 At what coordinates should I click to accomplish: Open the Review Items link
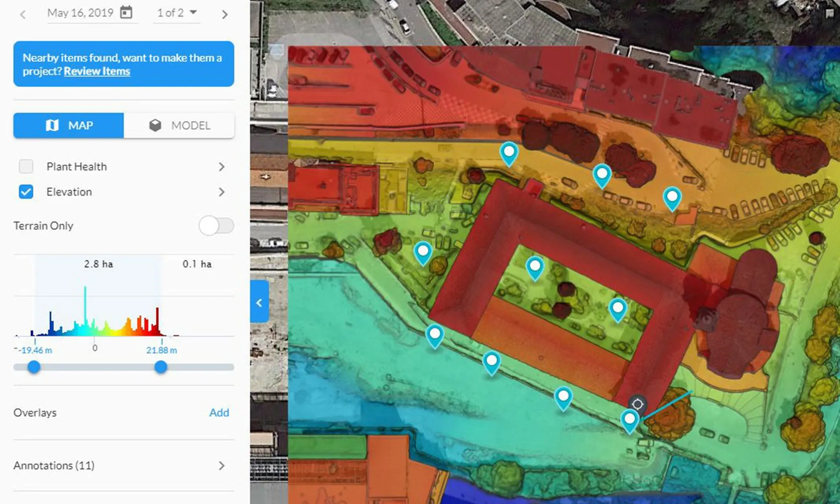coord(97,71)
